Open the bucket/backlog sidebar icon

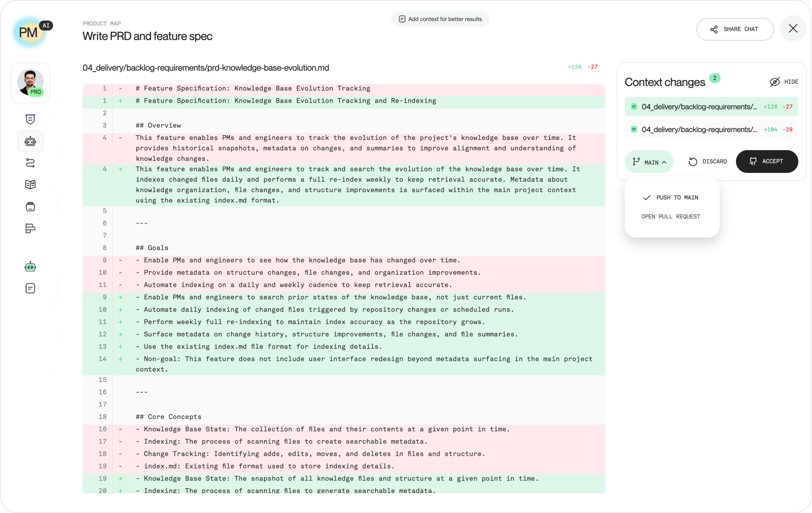[30, 207]
